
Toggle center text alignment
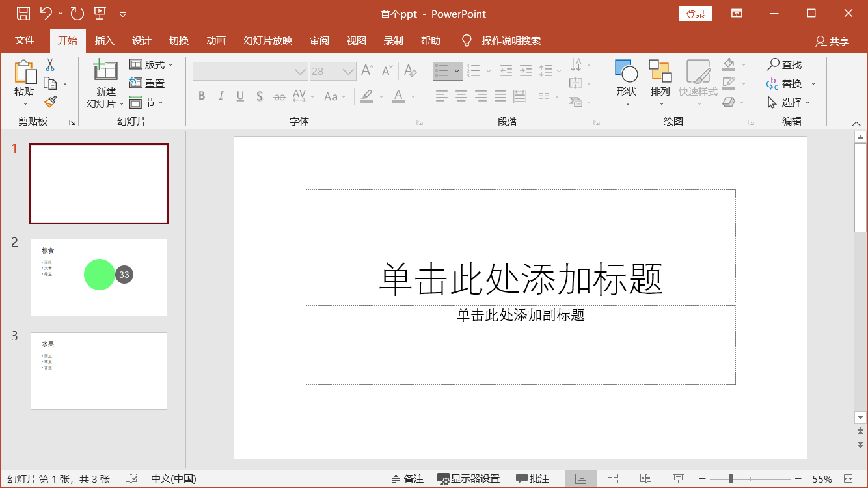pos(461,96)
